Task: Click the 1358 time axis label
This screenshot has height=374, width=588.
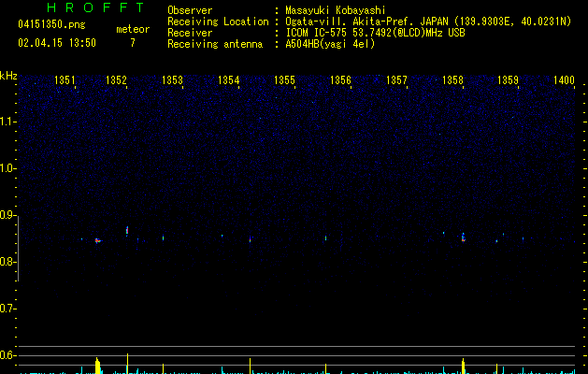Action: coord(452,80)
